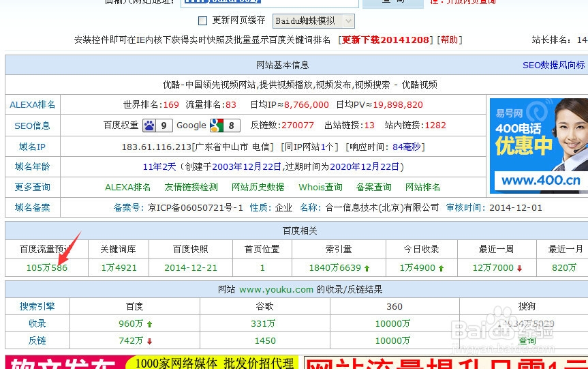Click the 400电话 advertisement banner

pyautogui.click(x=539, y=146)
